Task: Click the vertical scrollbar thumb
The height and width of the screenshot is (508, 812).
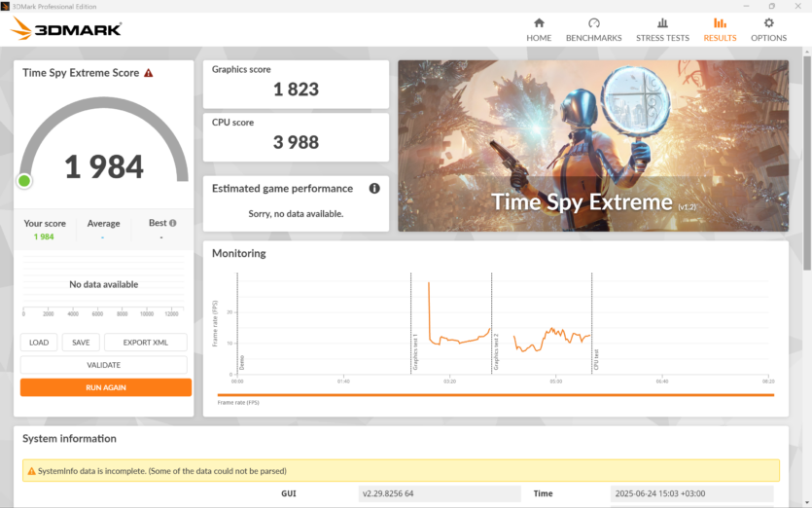Action: (807, 163)
